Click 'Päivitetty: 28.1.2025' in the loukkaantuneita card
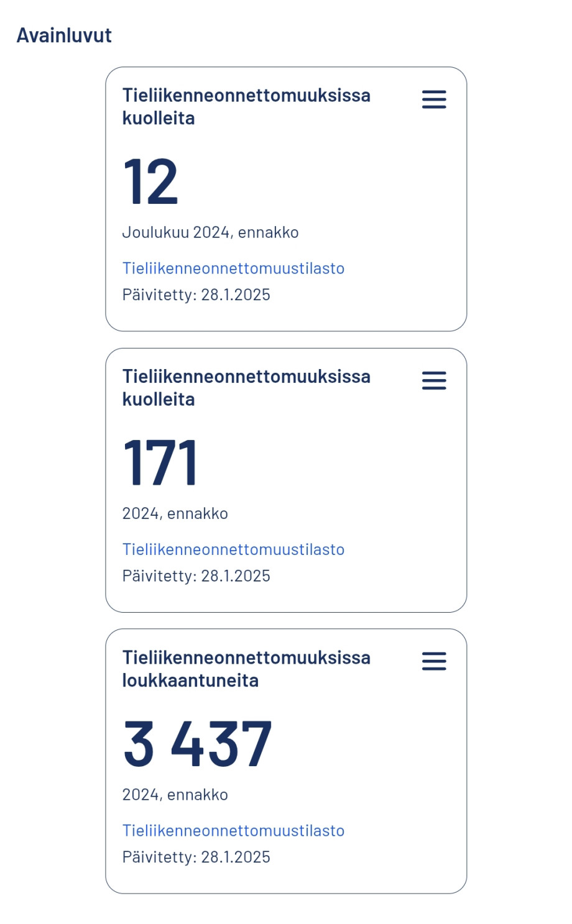The image size is (572, 924). point(196,857)
